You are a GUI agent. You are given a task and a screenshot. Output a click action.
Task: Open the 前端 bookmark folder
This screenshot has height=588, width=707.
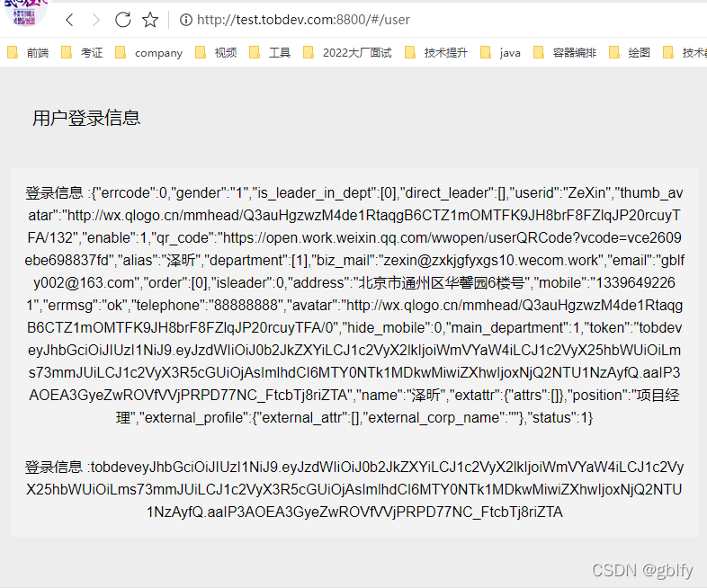29,53
